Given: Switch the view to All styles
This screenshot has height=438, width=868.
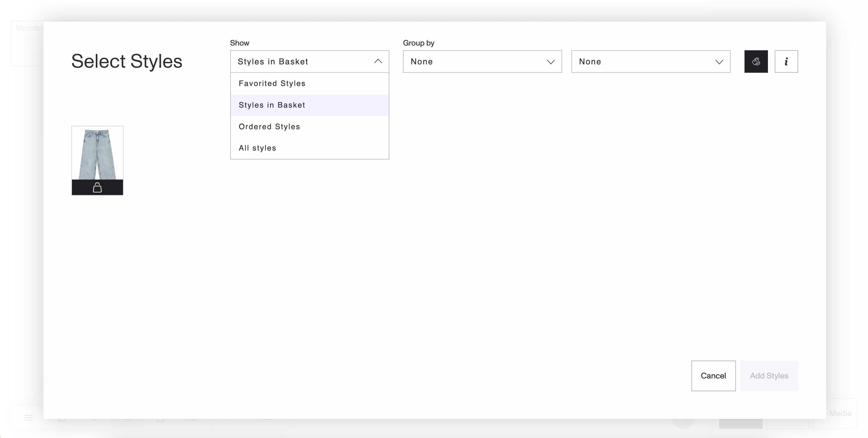Looking at the screenshot, I should coord(257,148).
